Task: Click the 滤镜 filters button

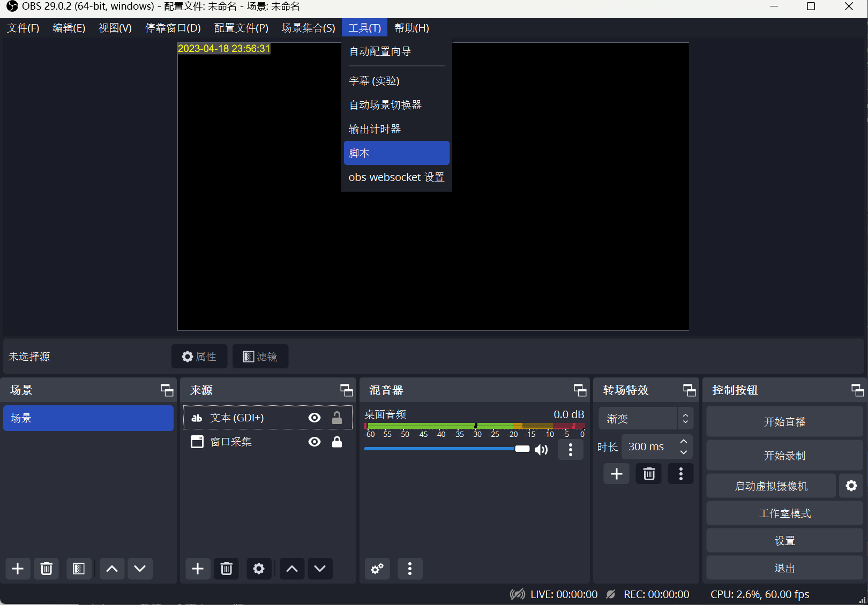Action: pyautogui.click(x=260, y=357)
